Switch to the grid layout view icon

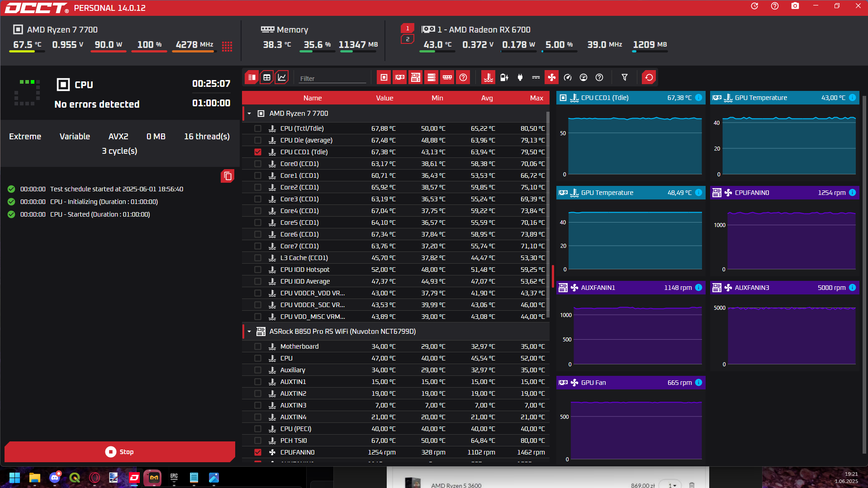267,77
